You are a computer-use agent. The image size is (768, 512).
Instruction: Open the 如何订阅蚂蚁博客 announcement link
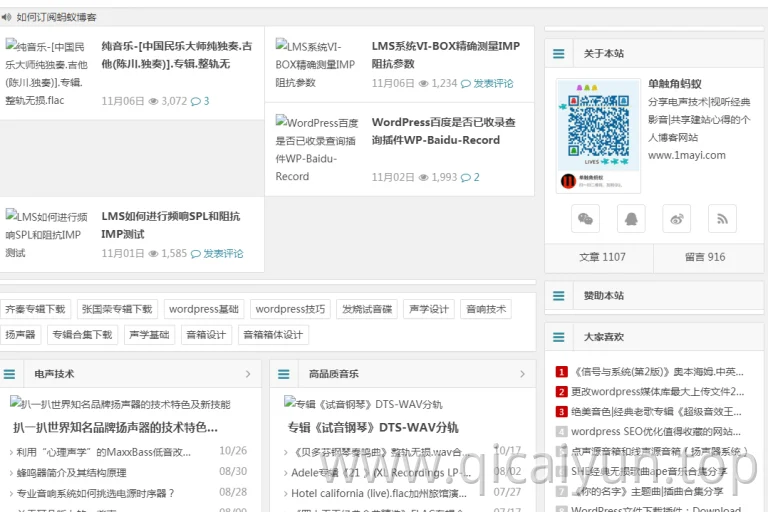(56, 17)
